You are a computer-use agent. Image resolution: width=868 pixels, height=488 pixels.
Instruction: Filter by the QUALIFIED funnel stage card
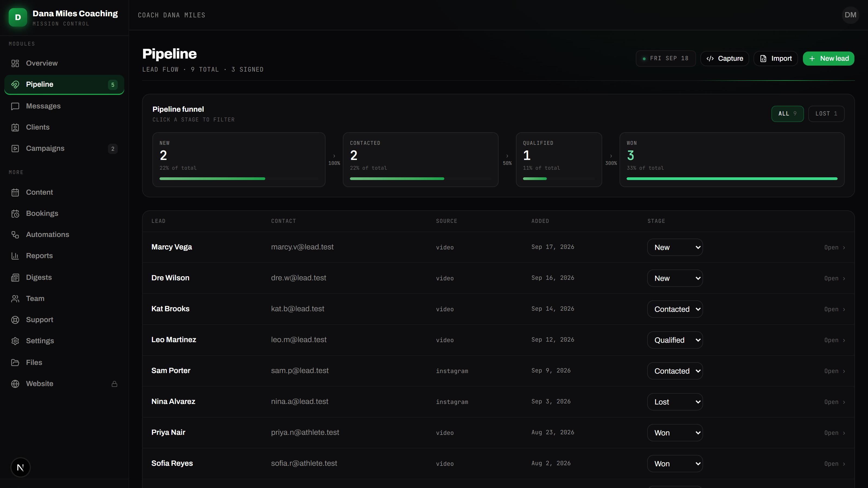[559, 160]
